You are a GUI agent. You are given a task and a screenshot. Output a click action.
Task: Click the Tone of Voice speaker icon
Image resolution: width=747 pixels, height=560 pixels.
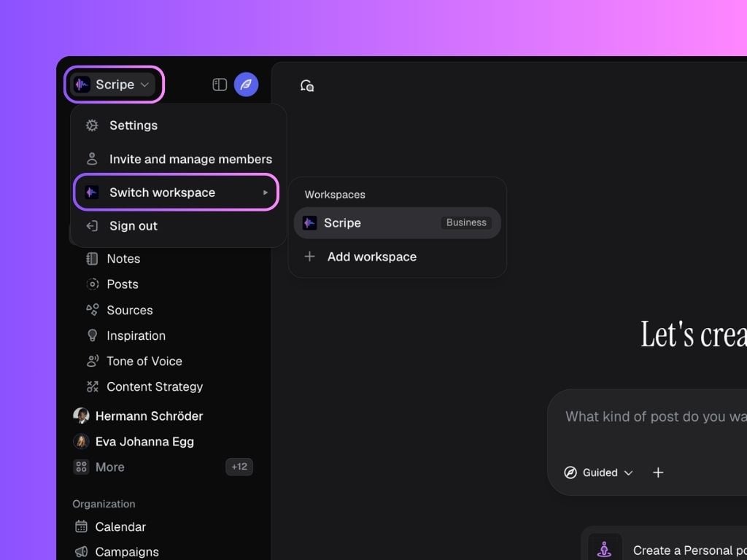pos(93,361)
